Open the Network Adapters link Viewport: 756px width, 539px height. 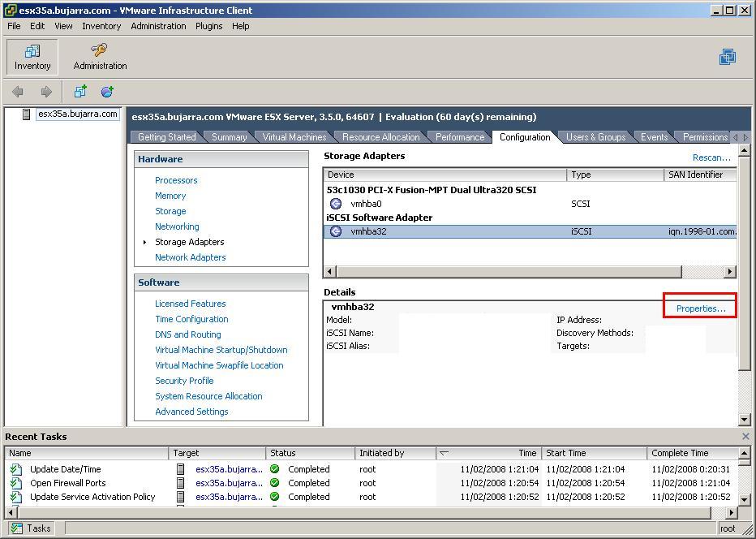click(x=190, y=257)
